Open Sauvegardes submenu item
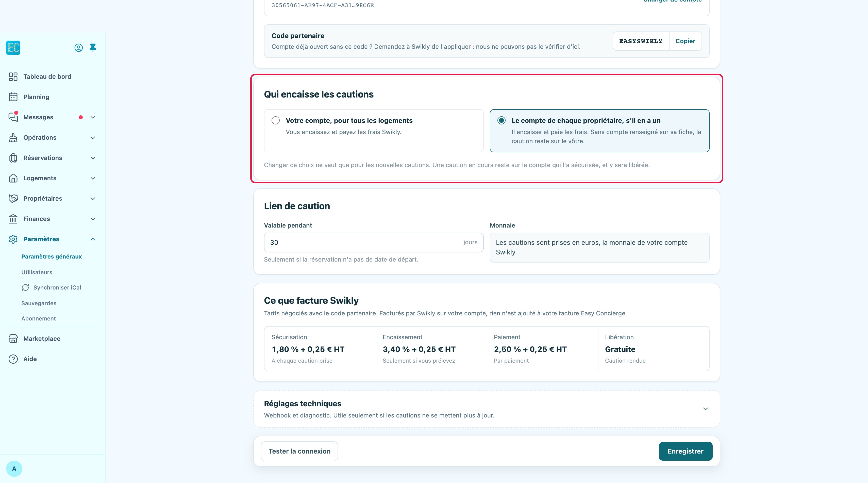 click(x=39, y=303)
